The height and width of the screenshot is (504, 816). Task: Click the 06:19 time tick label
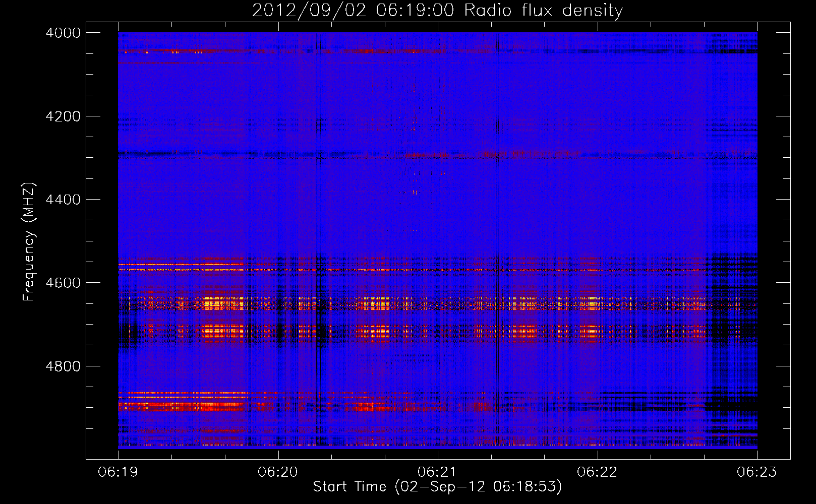coord(119,472)
